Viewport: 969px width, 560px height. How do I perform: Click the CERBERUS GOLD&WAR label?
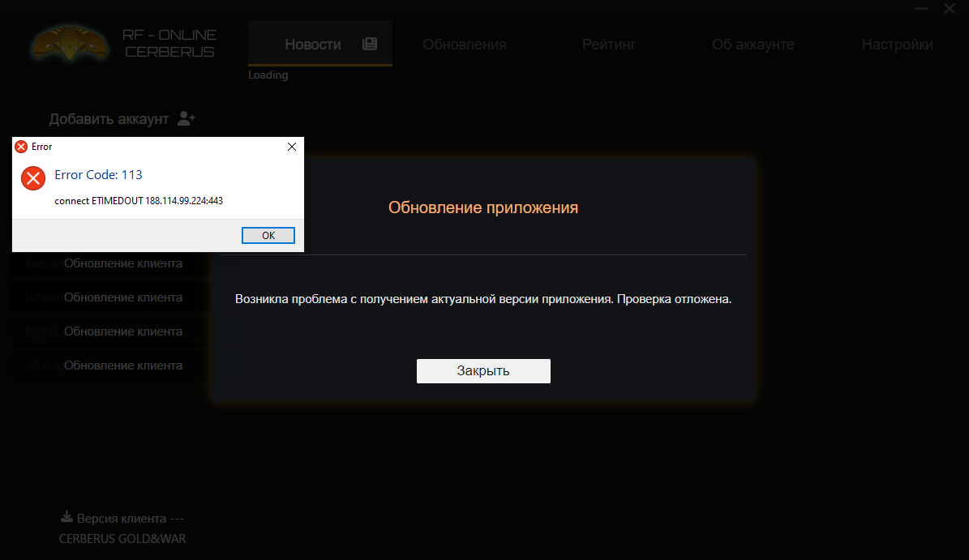122,538
